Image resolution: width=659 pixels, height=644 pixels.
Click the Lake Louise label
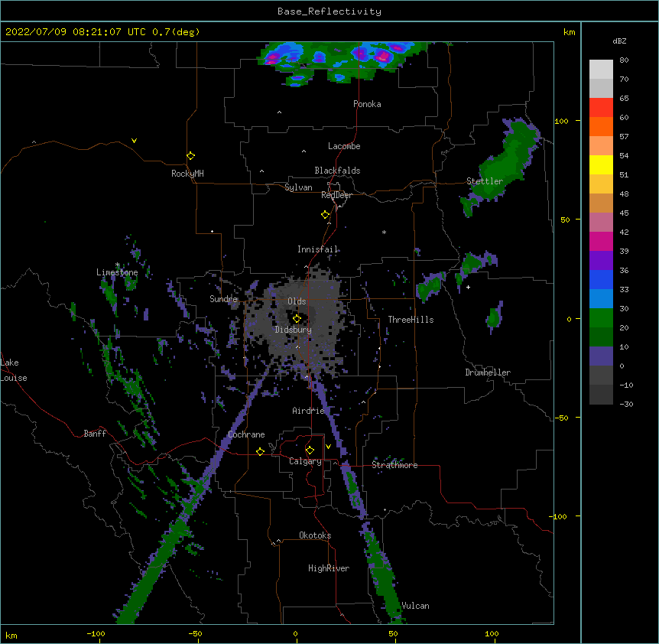pyautogui.click(x=14, y=370)
